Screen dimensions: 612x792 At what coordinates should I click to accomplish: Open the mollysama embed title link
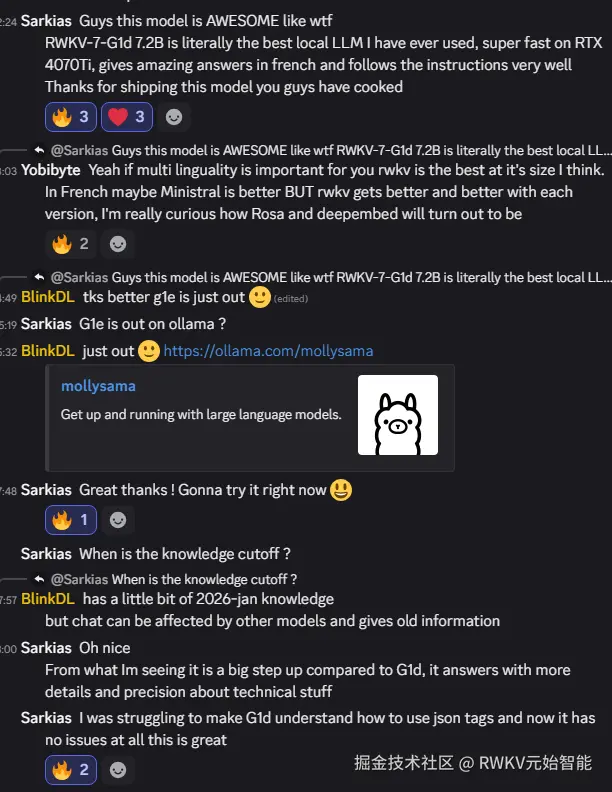(98, 386)
